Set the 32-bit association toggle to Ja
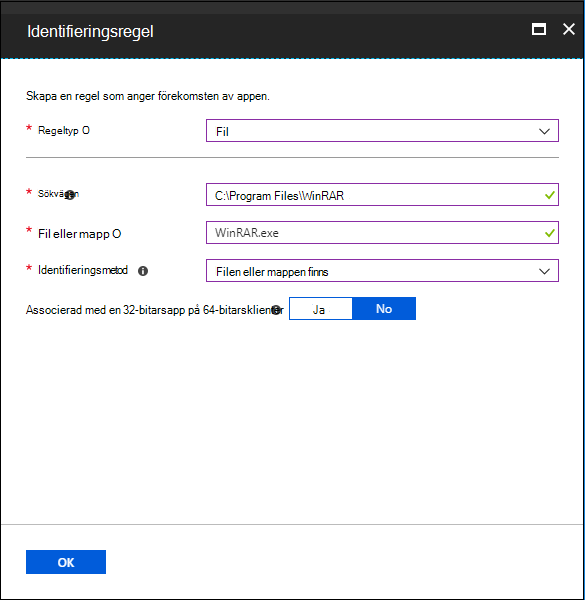This screenshot has width=585, height=600. point(321,309)
